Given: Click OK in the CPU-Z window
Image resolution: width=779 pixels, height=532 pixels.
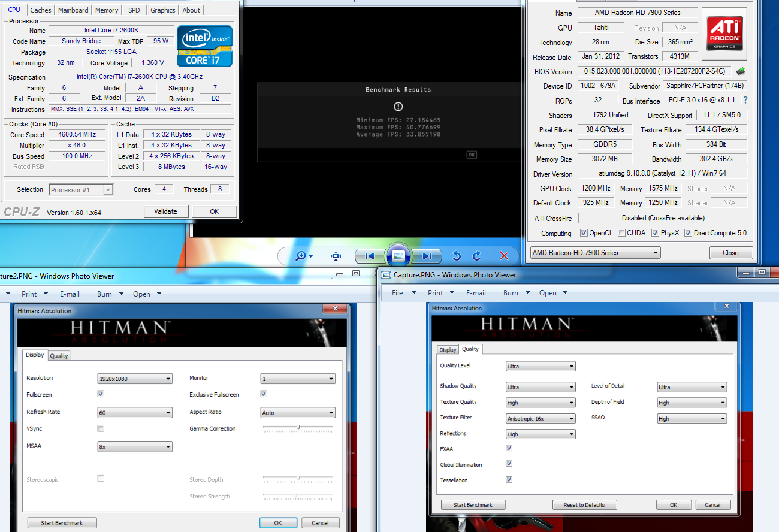Looking at the screenshot, I should pos(214,211).
